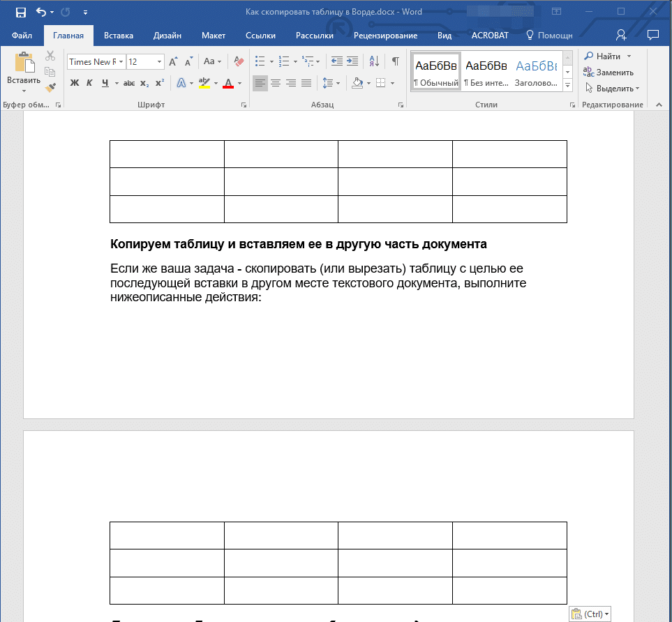Open the font size dropdown
The image size is (672, 622).
pos(158,61)
